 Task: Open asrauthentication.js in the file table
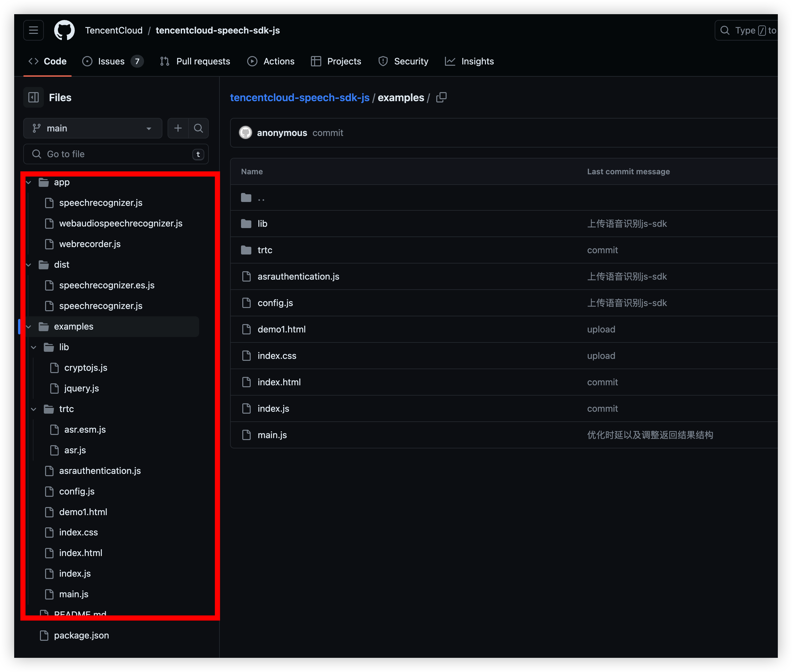(298, 276)
